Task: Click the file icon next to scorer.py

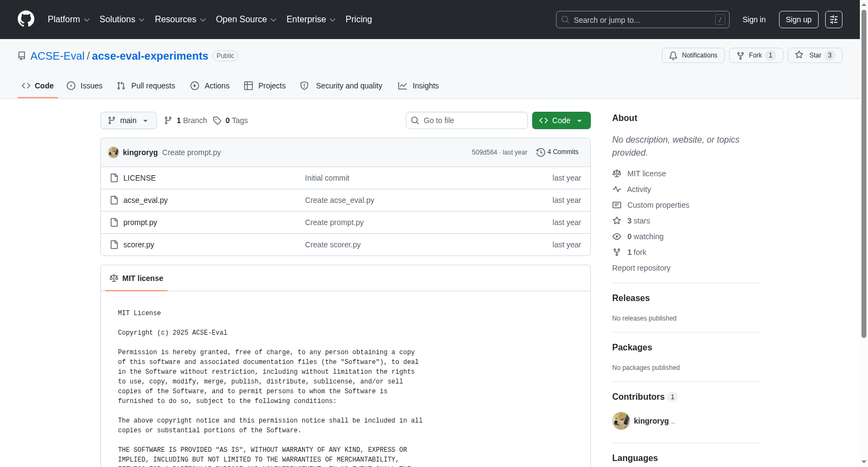Action: coord(114,245)
